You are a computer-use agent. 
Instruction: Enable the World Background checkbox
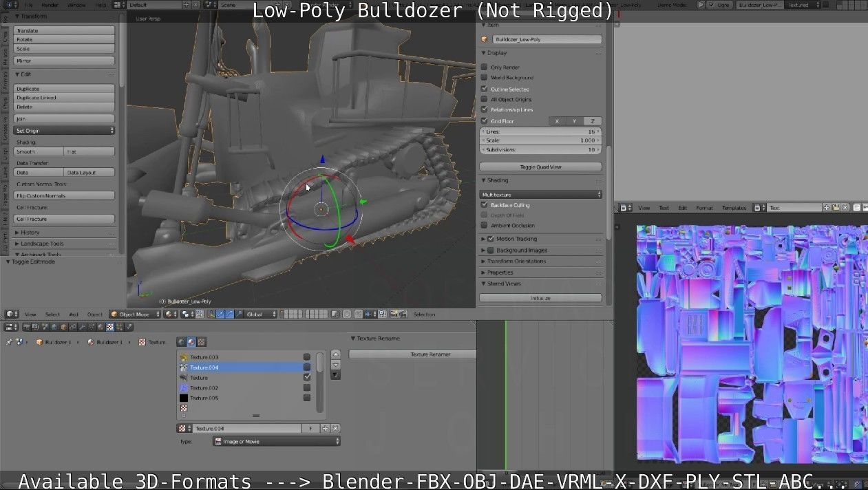coord(485,78)
